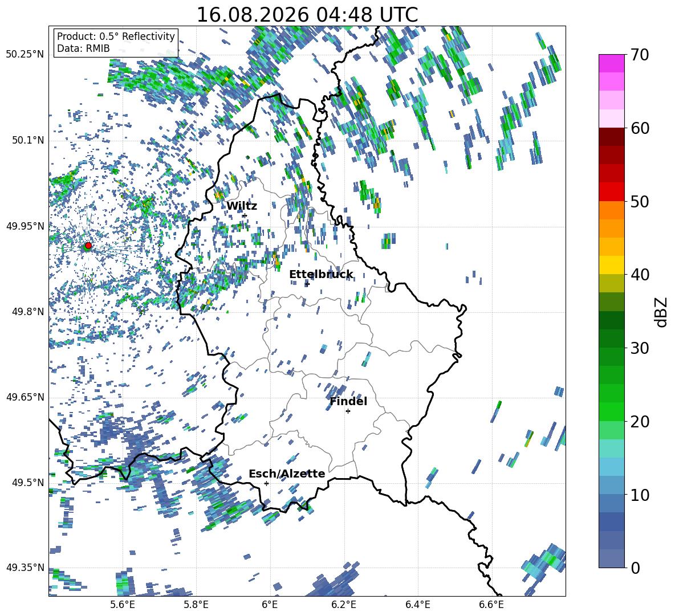This screenshot has width=675, height=616.
Task: Click the Product 0.5° Reflectivity info box
Action: pyautogui.click(x=116, y=42)
